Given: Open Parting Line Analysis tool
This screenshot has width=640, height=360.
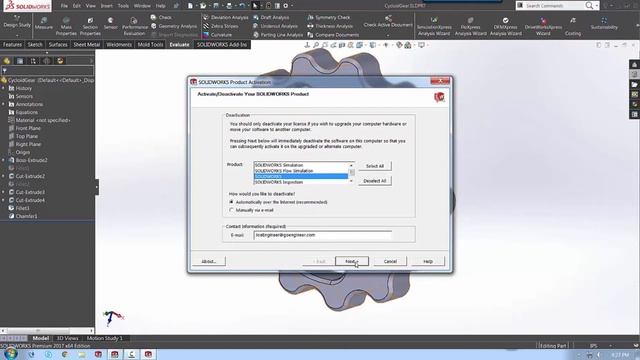Looking at the screenshot, I should point(278,35).
